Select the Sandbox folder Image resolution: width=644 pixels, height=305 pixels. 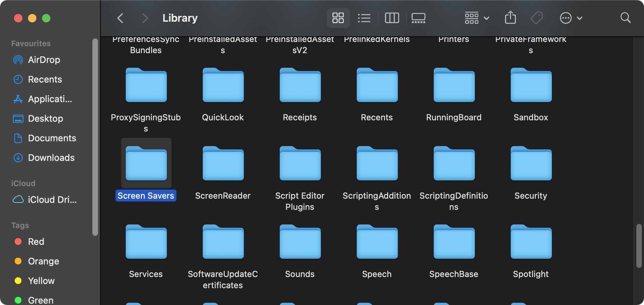pyautogui.click(x=531, y=85)
